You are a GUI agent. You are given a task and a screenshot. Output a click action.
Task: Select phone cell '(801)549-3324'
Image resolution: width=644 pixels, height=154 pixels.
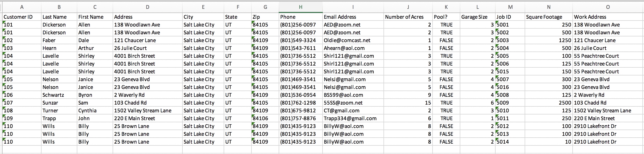[x=301, y=40]
